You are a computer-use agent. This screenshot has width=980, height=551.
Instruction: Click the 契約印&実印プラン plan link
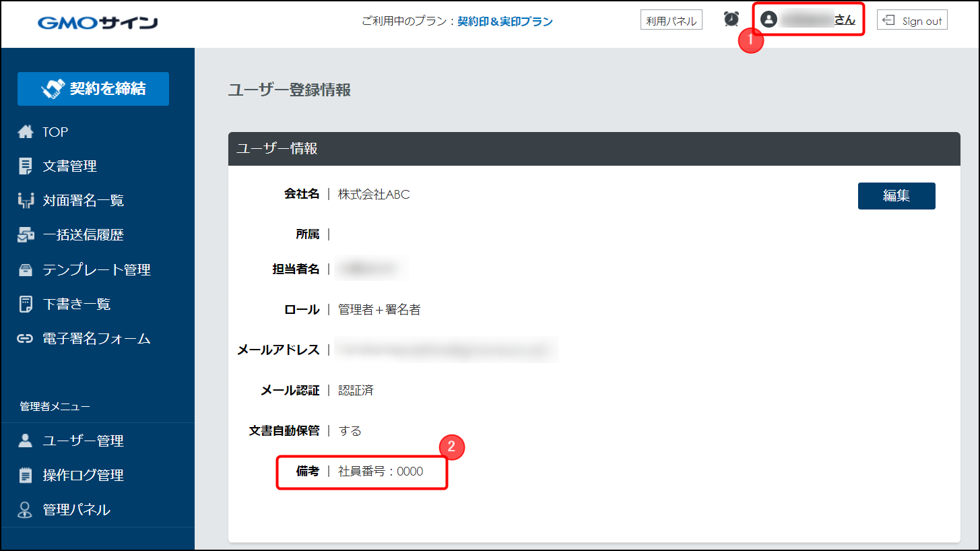pos(504,22)
